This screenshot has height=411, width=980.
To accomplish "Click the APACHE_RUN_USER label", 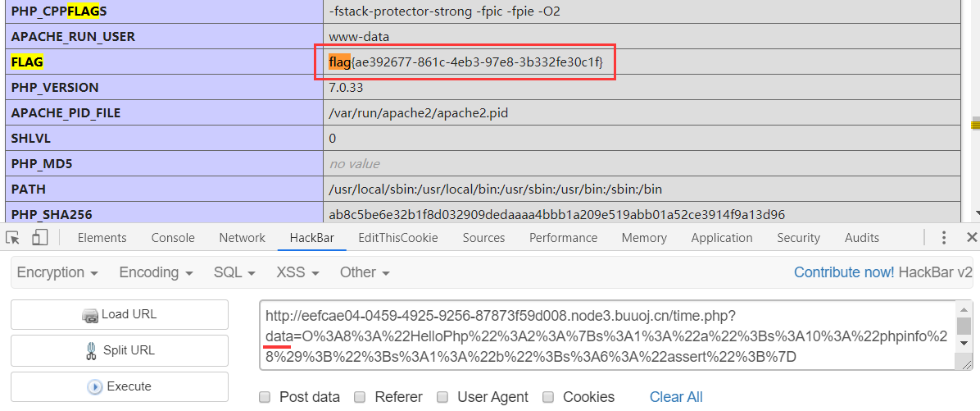I will pos(73,37).
